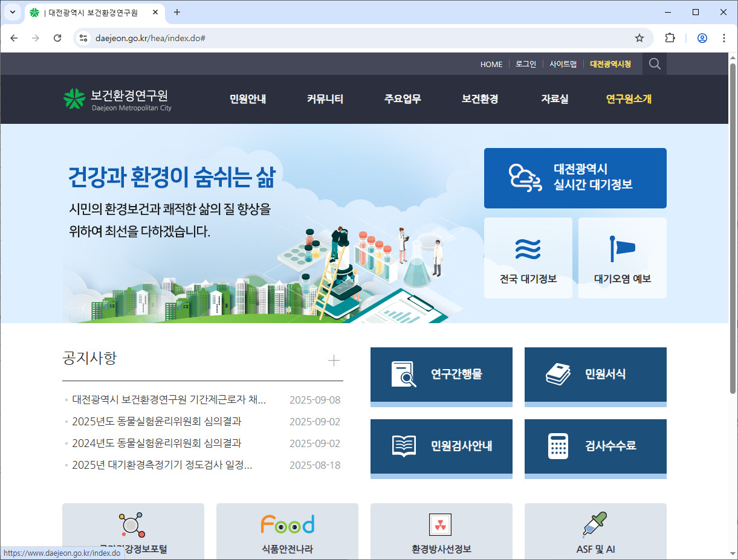
Task: Click the 보건환경연구원 logo
Action: [116, 98]
